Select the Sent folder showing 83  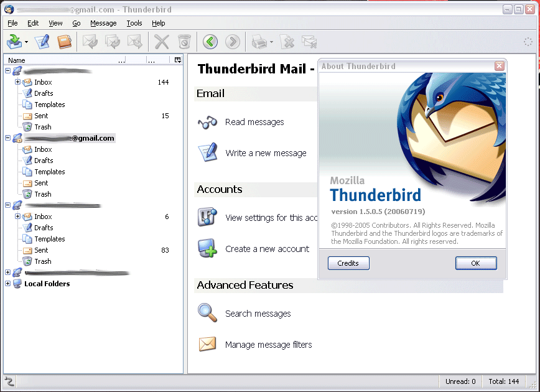point(41,250)
